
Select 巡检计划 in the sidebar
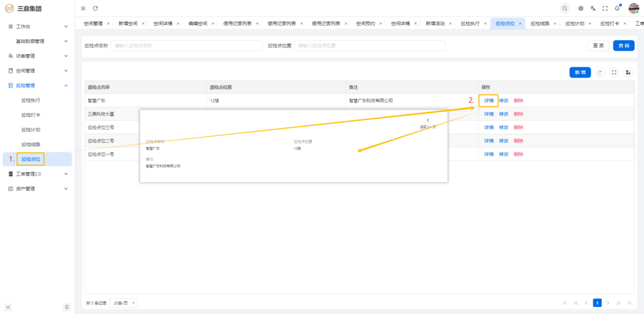[x=31, y=130]
